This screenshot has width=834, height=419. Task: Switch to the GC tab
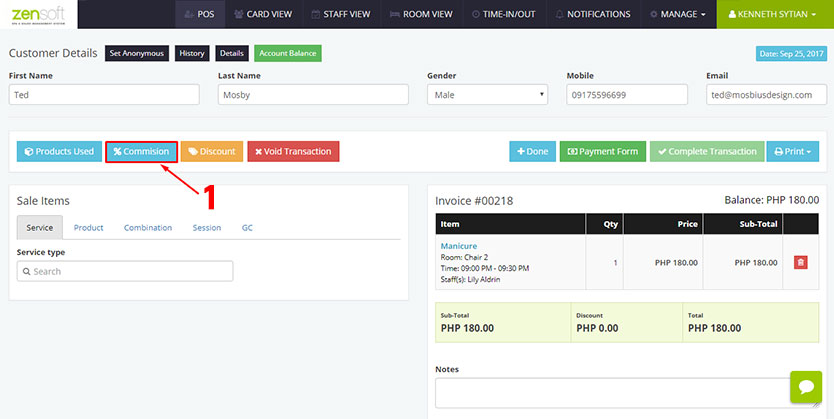(247, 228)
